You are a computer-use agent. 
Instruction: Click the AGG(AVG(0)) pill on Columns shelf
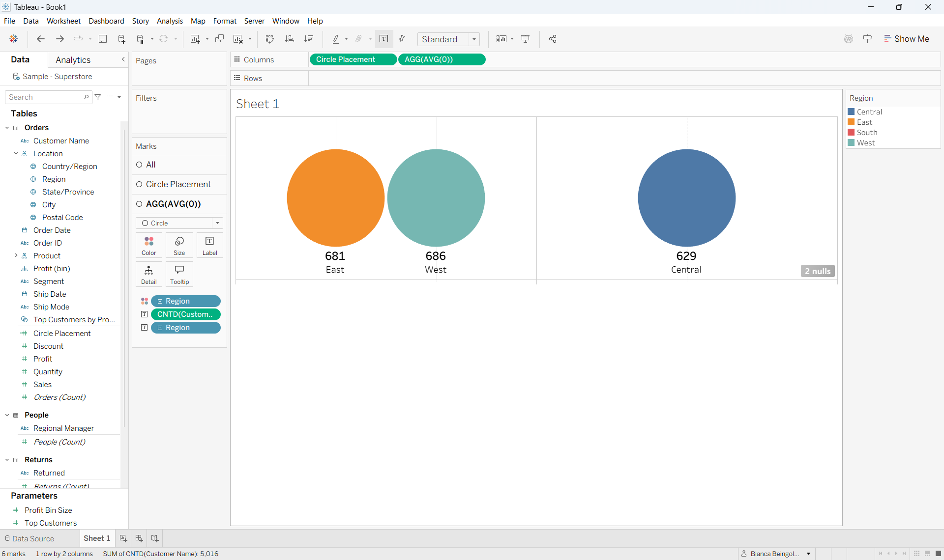tap(442, 59)
